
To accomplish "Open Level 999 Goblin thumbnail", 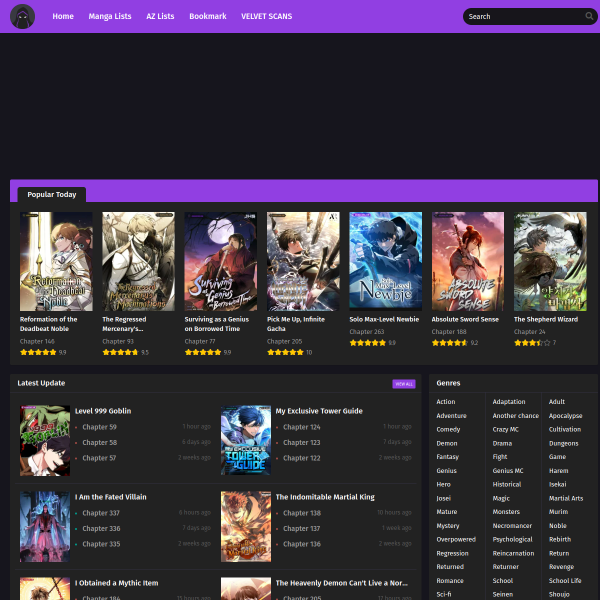I will point(45,440).
